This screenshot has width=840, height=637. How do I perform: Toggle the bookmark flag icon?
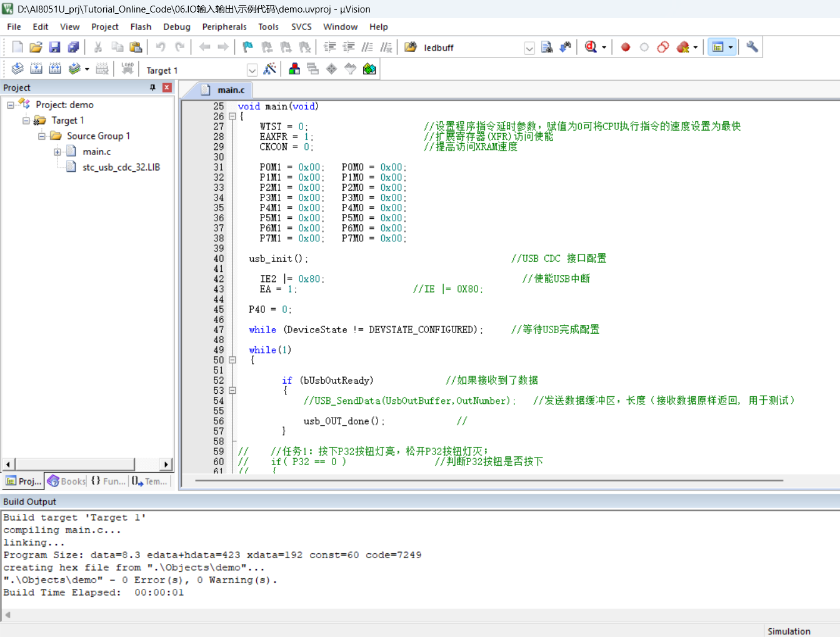(247, 48)
